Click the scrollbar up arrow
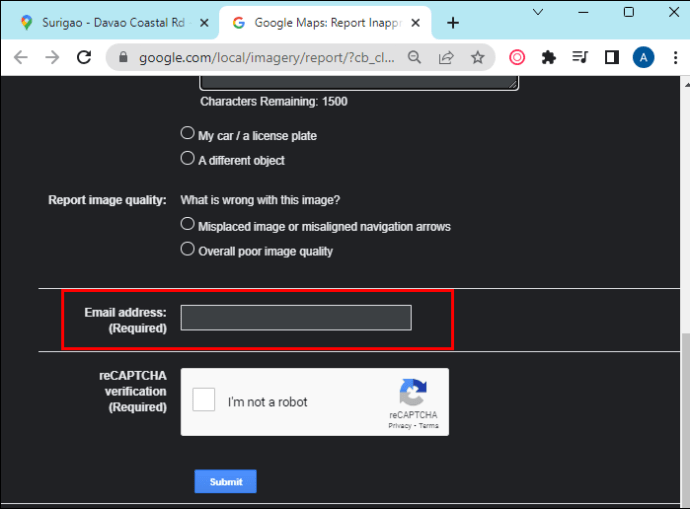690x509 pixels. coord(686,84)
